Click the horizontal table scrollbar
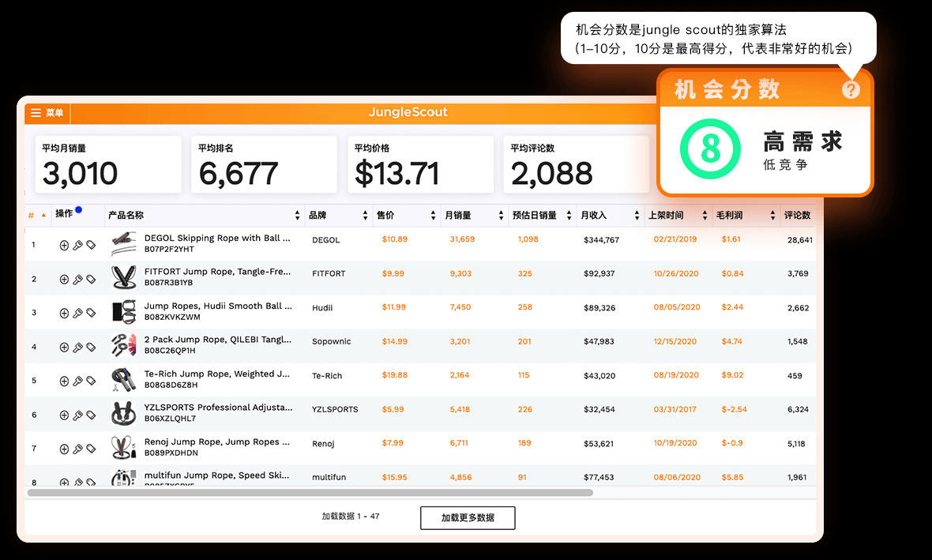Image resolution: width=932 pixels, height=560 pixels. (x=310, y=493)
